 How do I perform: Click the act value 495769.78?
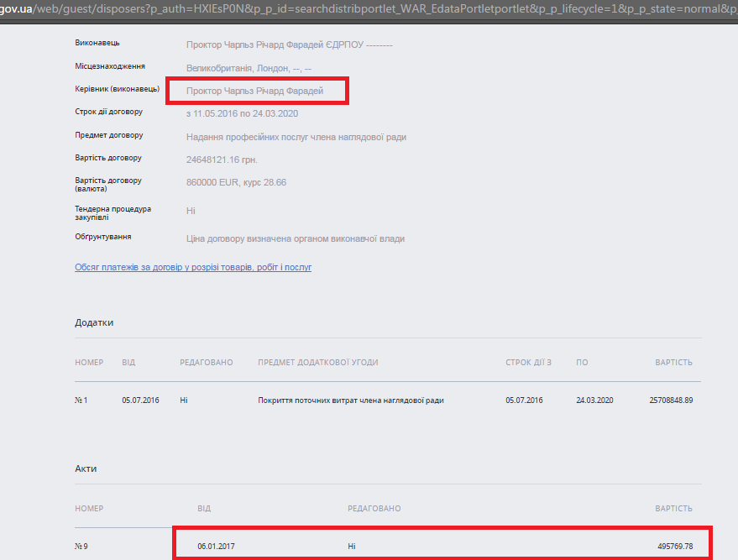(674, 547)
